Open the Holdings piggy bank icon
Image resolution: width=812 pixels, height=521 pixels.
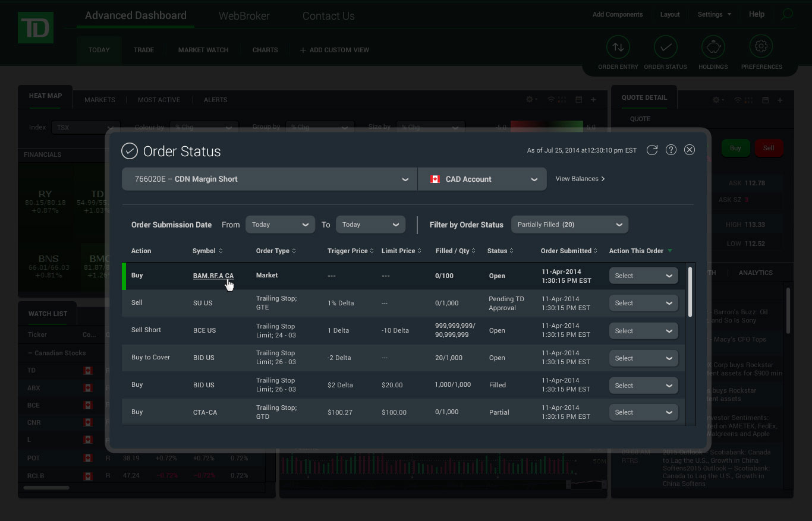(713, 47)
